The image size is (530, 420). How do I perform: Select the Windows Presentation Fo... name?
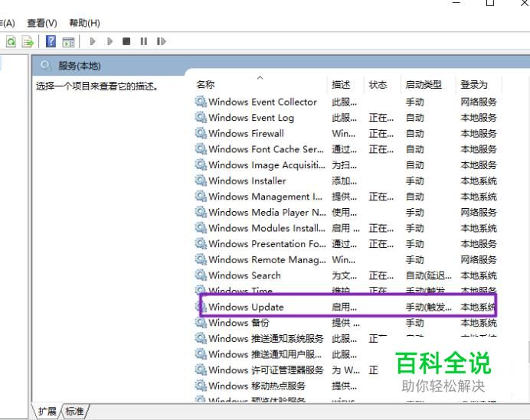pos(267,244)
